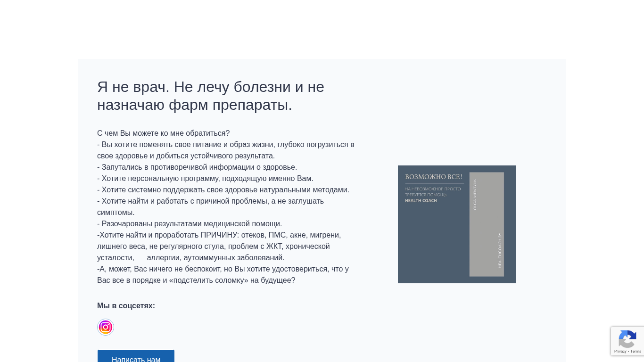Open the Instagram social media icon

[106, 327]
